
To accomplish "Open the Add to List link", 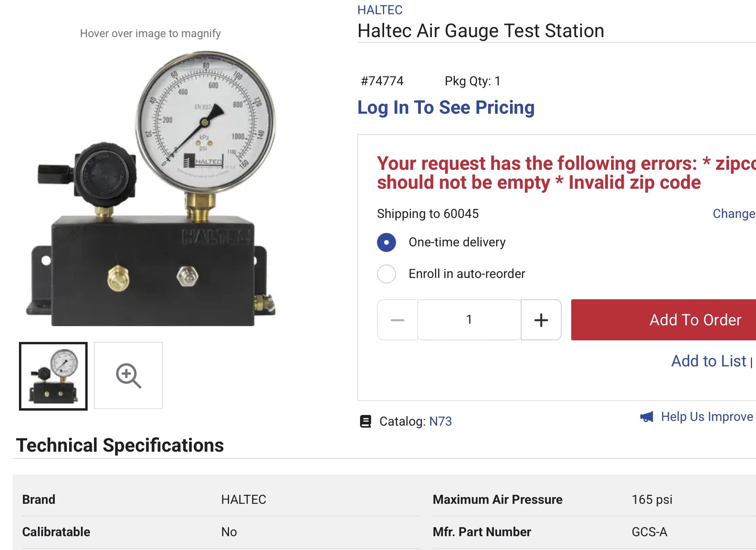I will click(x=709, y=361).
